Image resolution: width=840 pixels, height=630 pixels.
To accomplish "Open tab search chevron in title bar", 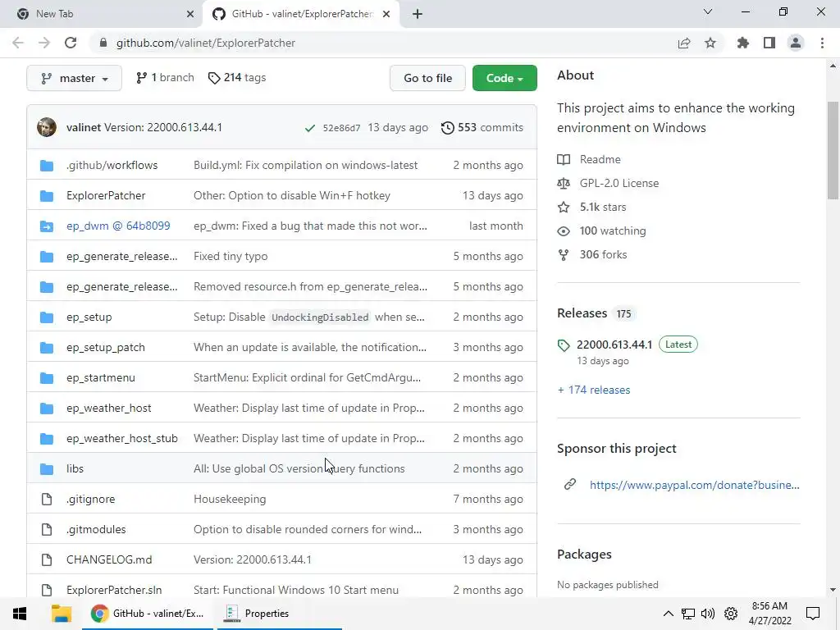I will [x=708, y=11].
